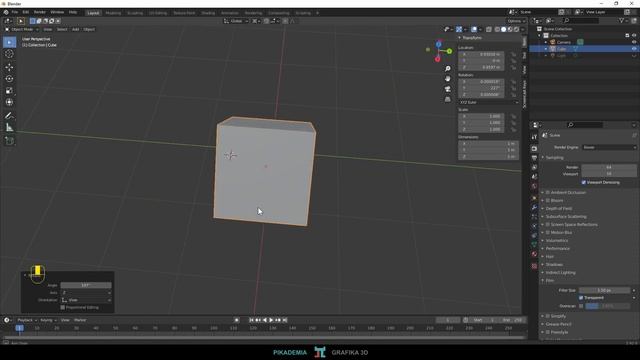
Task: Hide the Camera in outliner
Action: [634, 42]
